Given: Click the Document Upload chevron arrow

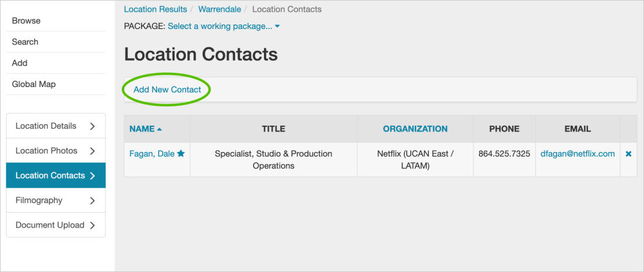Looking at the screenshot, I should point(92,226).
